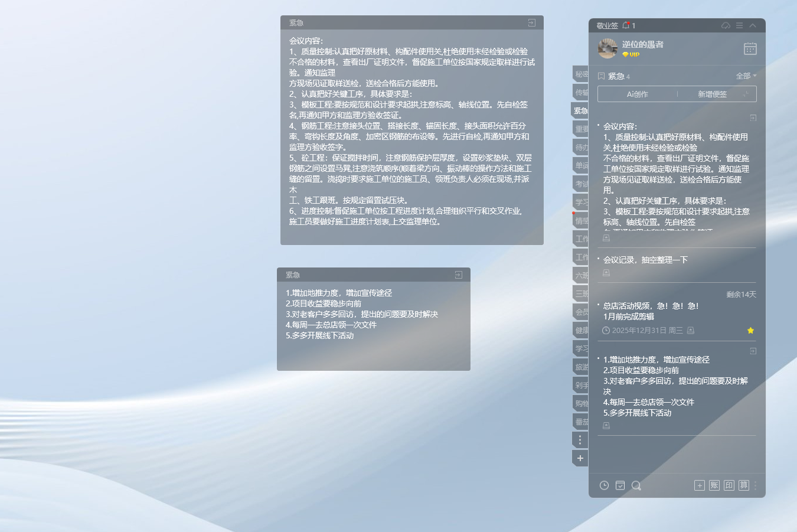The image size is (797, 532).
Task: Click the clock (time log) icon in bottom toolbar
Action: point(604,485)
